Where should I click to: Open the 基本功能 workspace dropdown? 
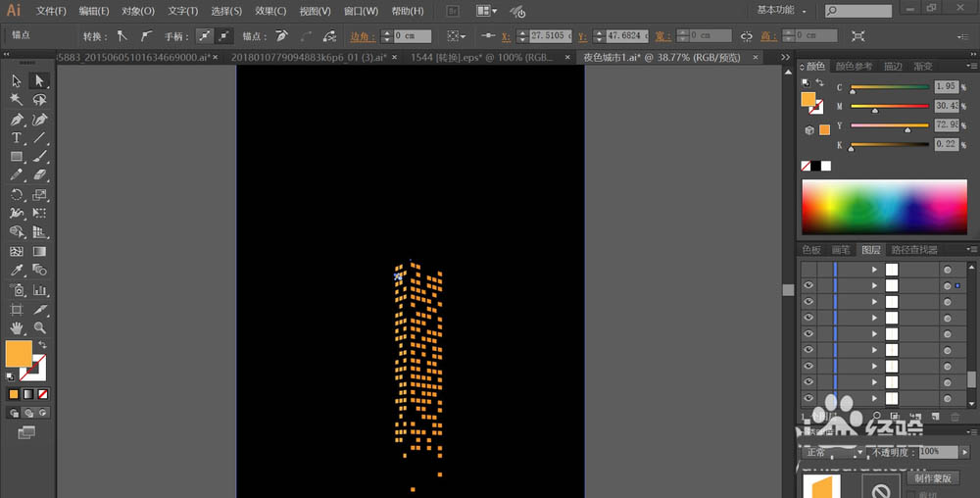click(781, 11)
